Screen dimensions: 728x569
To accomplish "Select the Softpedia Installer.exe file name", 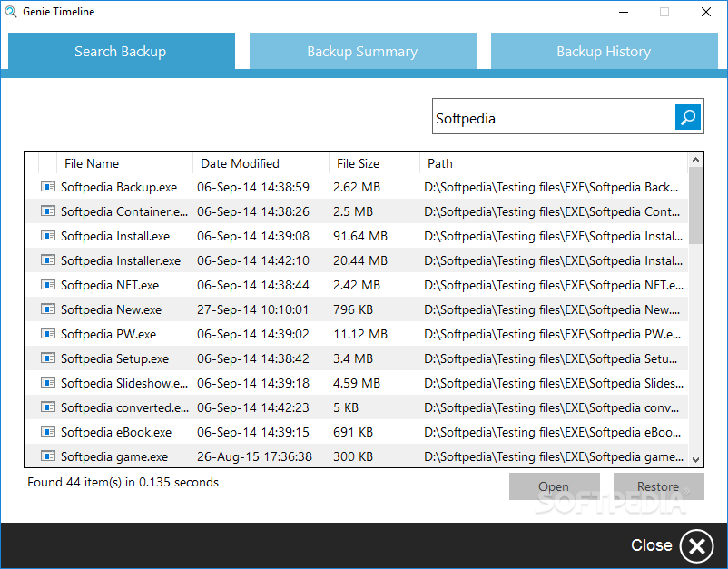I will tap(121, 260).
